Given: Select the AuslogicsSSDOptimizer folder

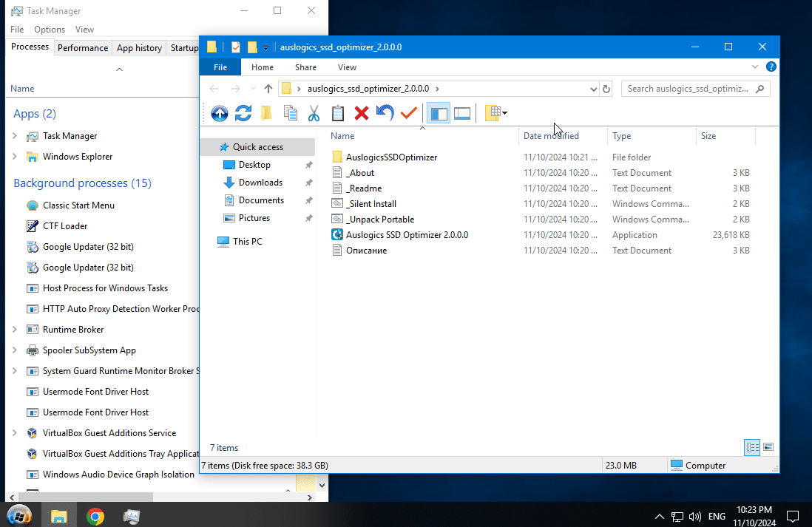Looking at the screenshot, I should pos(391,157).
